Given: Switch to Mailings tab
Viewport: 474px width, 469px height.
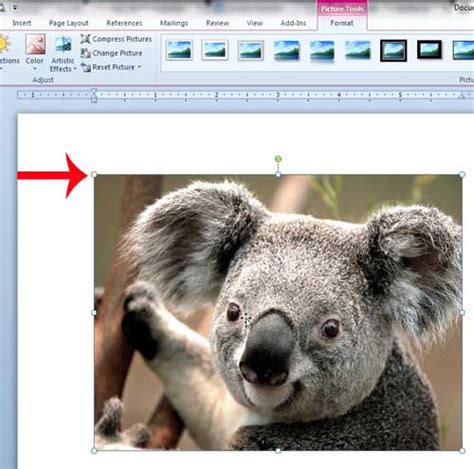Looking at the screenshot, I should (x=174, y=23).
